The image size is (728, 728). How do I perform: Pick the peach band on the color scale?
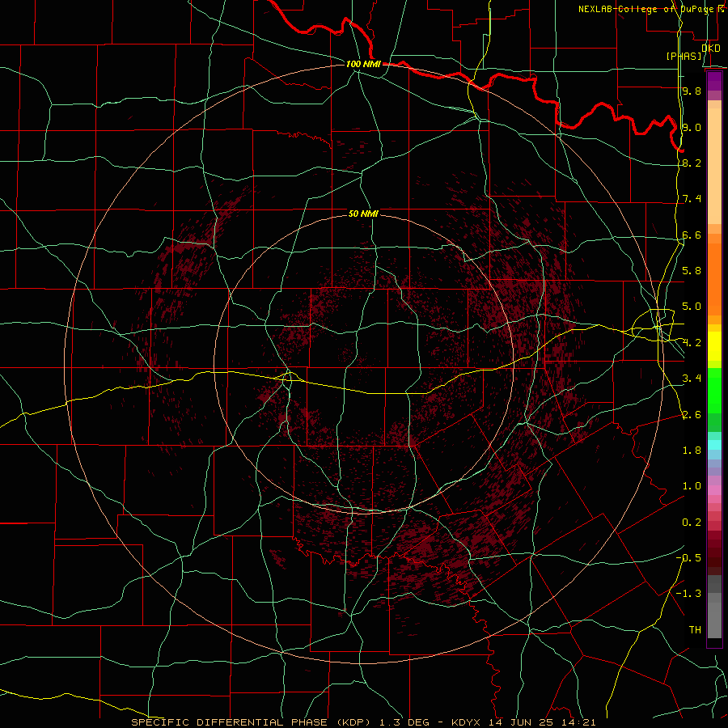pos(714,163)
